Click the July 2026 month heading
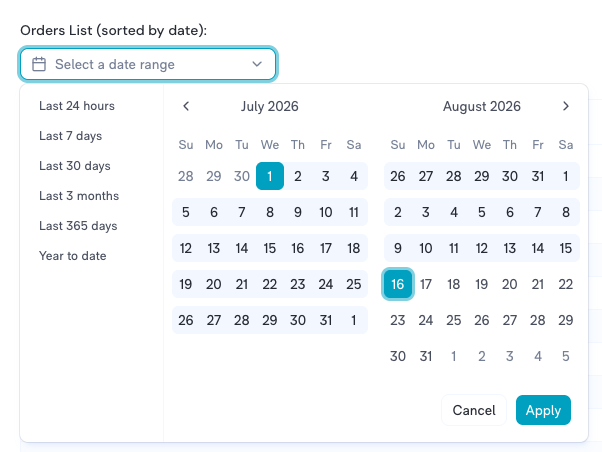 coord(270,106)
